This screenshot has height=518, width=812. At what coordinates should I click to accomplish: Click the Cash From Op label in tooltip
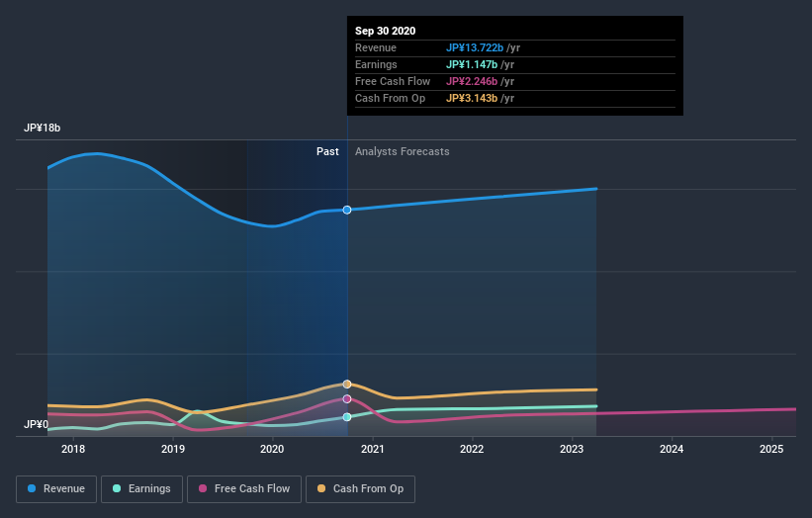point(390,98)
